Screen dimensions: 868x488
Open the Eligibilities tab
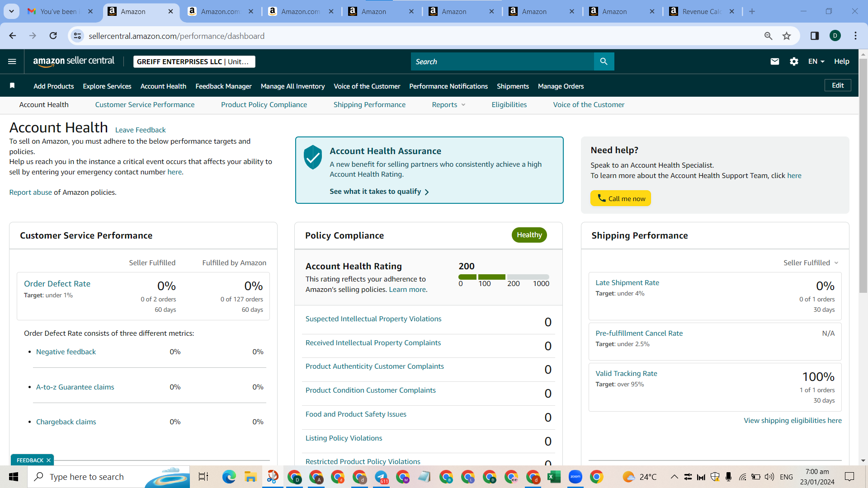509,104
